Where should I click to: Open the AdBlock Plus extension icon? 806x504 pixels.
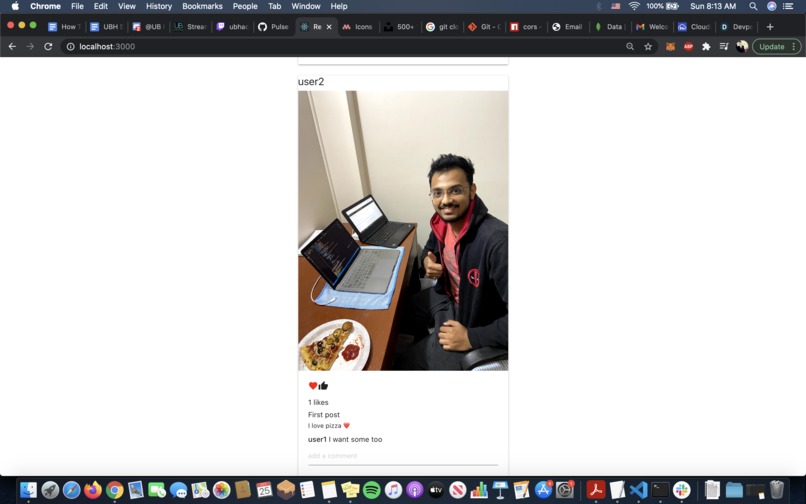point(688,46)
